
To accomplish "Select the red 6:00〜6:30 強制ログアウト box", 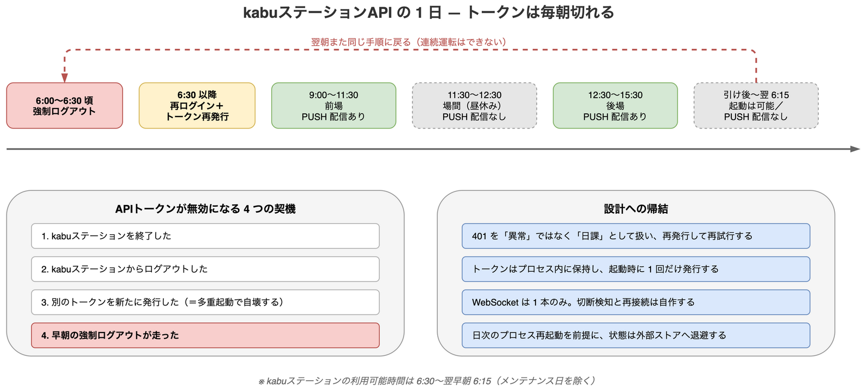I will pyautogui.click(x=65, y=106).
